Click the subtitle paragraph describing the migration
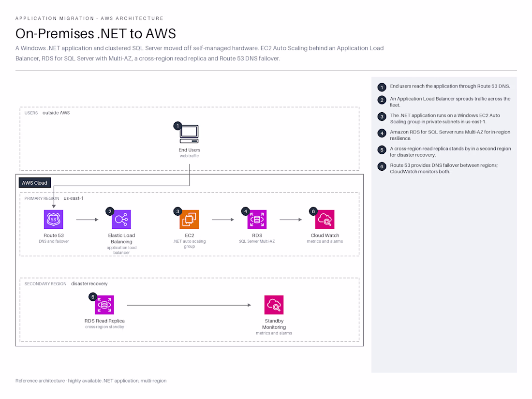The width and height of the screenshot is (532, 399). click(x=199, y=53)
